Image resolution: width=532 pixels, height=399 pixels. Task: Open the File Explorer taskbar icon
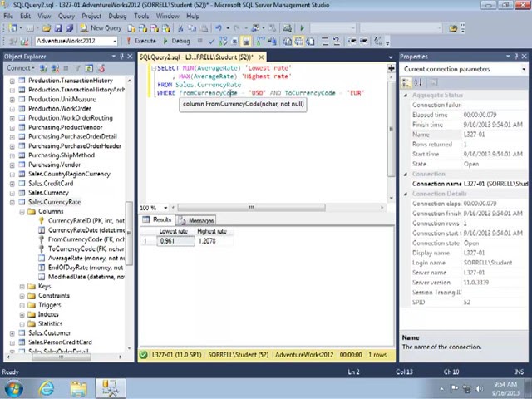78,388
